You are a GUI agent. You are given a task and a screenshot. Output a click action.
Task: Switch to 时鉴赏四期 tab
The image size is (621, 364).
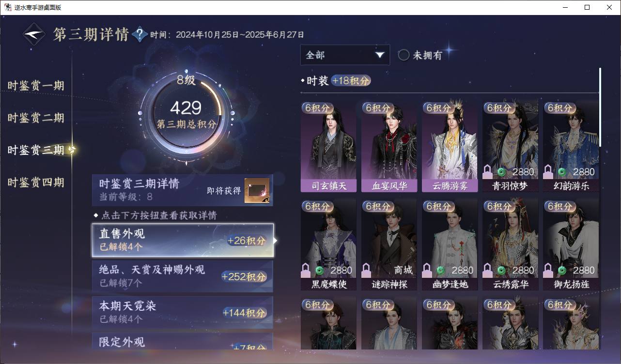[36, 182]
